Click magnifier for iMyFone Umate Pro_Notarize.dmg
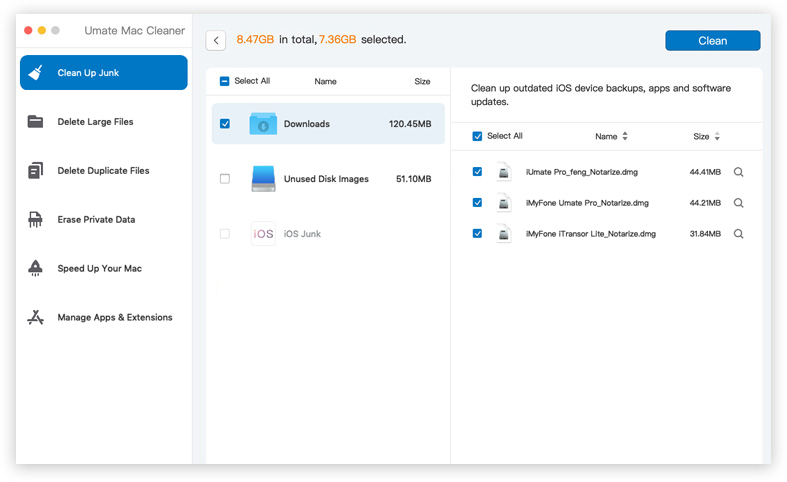The width and height of the screenshot is (787, 482). pyautogui.click(x=738, y=203)
